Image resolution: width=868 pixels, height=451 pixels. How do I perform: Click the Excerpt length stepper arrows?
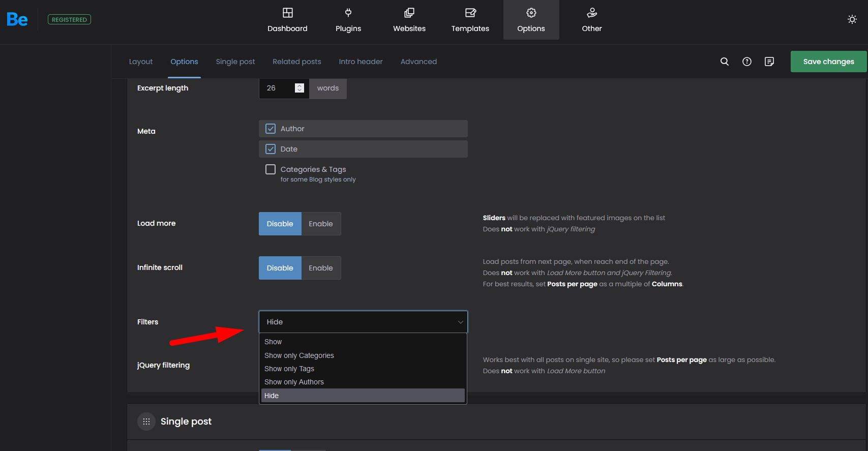pos(300,88)
